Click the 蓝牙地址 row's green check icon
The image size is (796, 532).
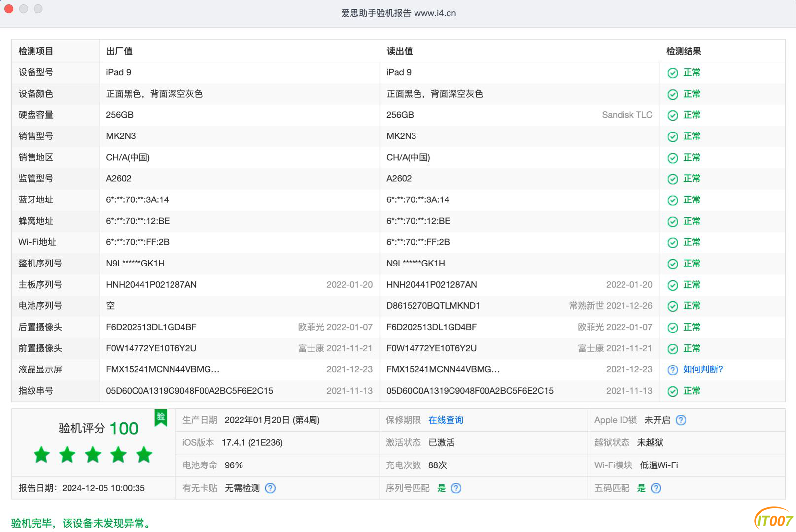pyautogui.click(x=672, y=200)
